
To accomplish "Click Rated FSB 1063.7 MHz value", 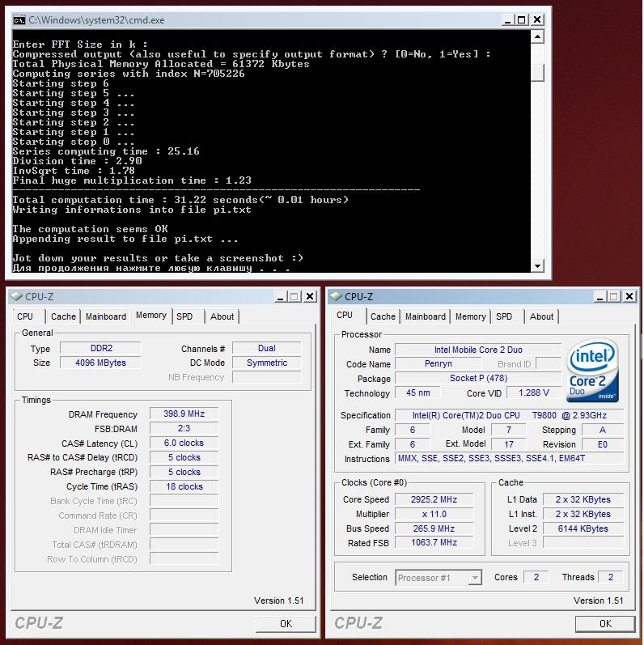I will click(x=434, y=542).
